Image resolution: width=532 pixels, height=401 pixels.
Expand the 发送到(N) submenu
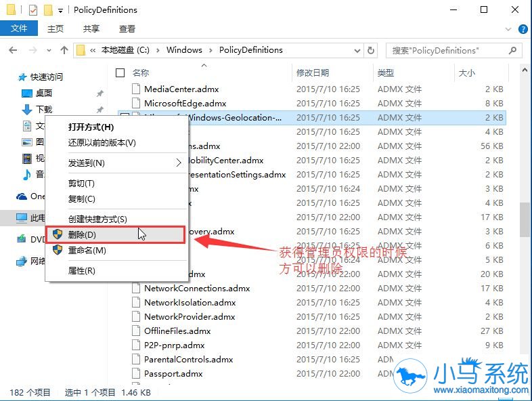pyautogui.click(x=116, y=163)
